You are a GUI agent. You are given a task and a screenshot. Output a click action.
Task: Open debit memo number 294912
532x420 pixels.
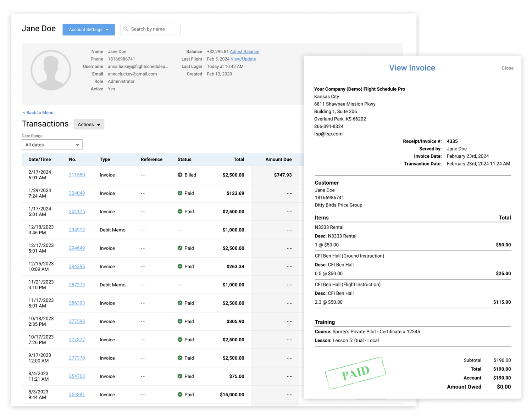[77, 230]
